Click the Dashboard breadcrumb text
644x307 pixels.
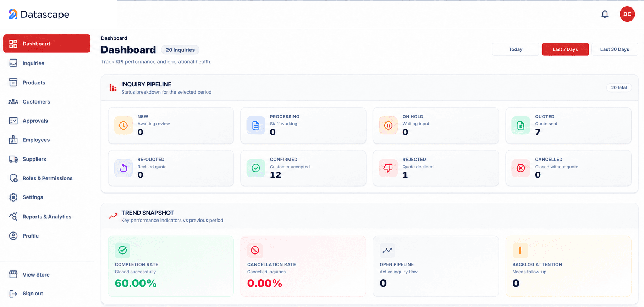click(x=114, y=38)
